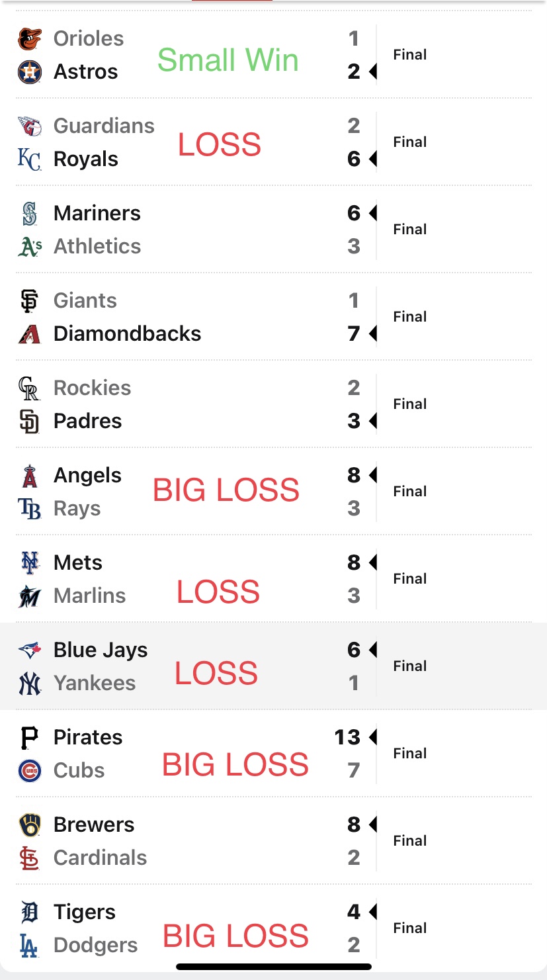Tap the Brewers glove logo
547x980 pixels.
30,825
